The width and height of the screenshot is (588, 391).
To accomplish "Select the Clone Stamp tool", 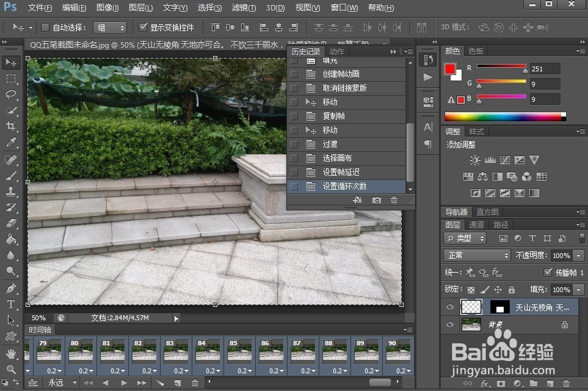I will click(x=11, y=192).
